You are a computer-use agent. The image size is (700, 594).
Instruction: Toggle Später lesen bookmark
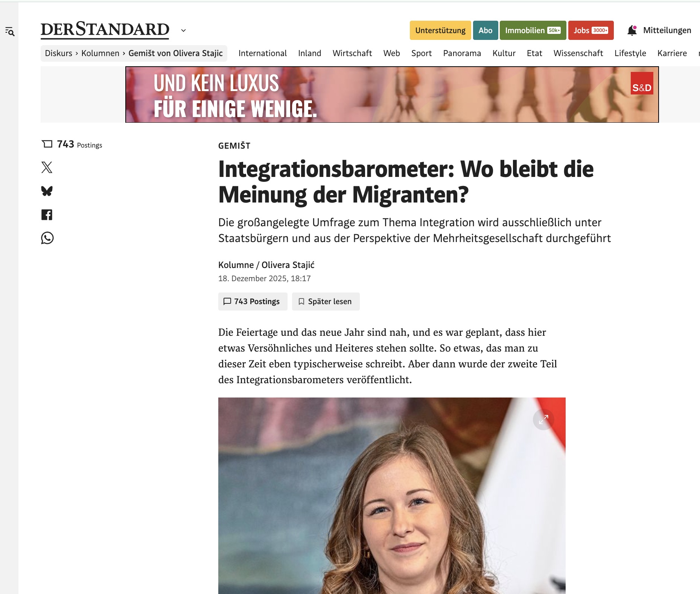[326, 302]
